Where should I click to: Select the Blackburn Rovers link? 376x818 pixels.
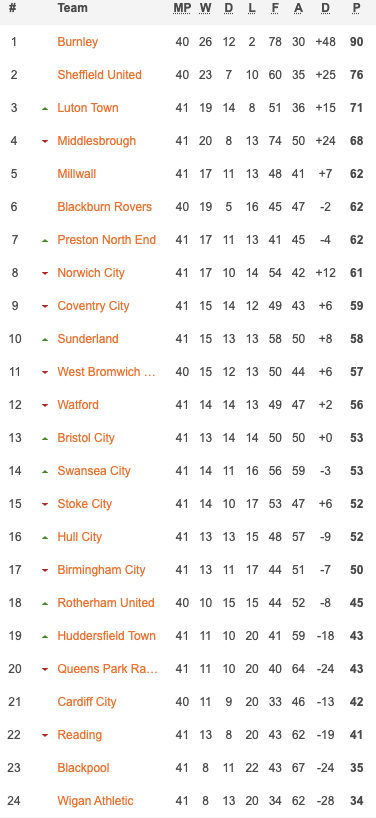click(x=104, y=207)
